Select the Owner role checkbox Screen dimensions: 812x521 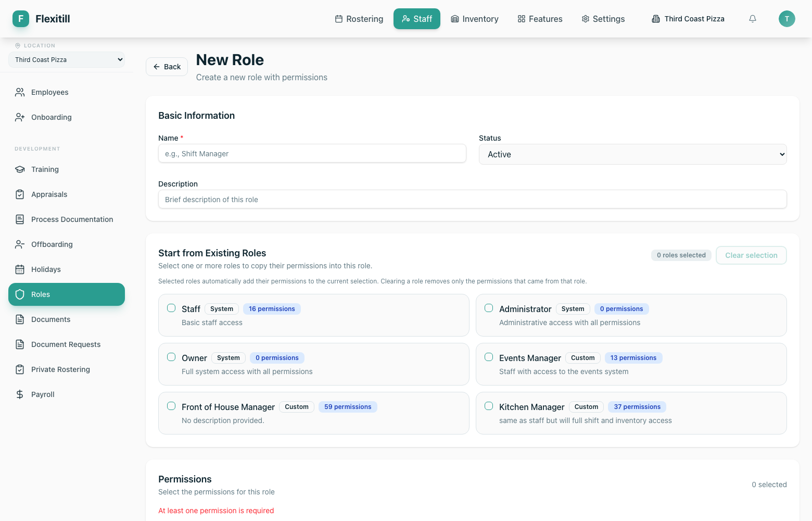(x=171, y=357)
